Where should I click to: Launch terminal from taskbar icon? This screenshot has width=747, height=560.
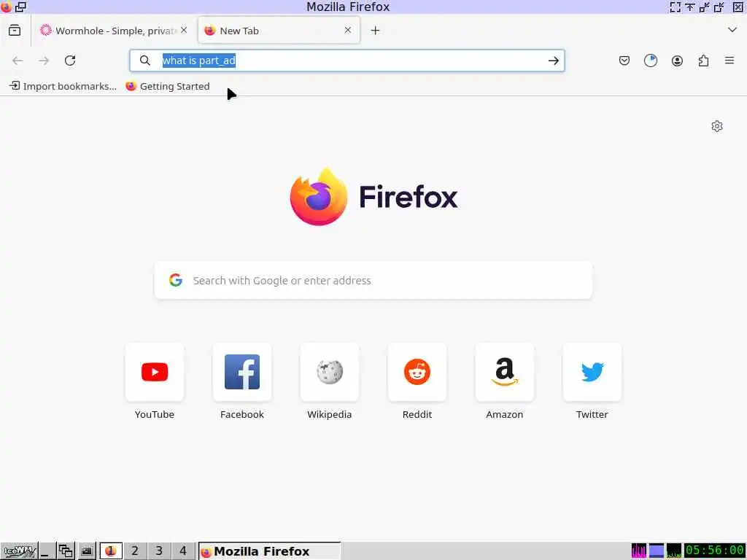pos(87,551)
